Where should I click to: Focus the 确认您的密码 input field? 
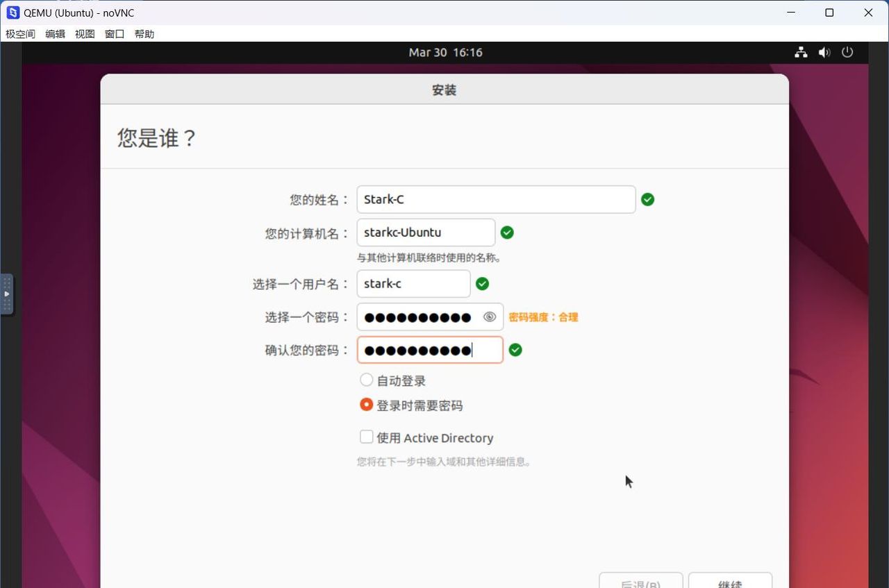click(x=430, y=350)
